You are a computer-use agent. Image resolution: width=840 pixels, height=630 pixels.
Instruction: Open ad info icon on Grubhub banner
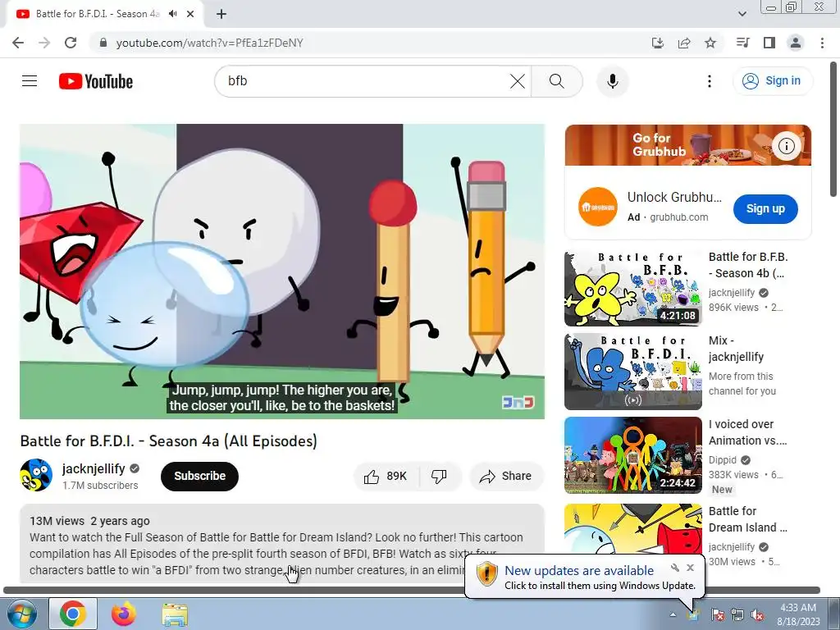click(x=786, y=146)
